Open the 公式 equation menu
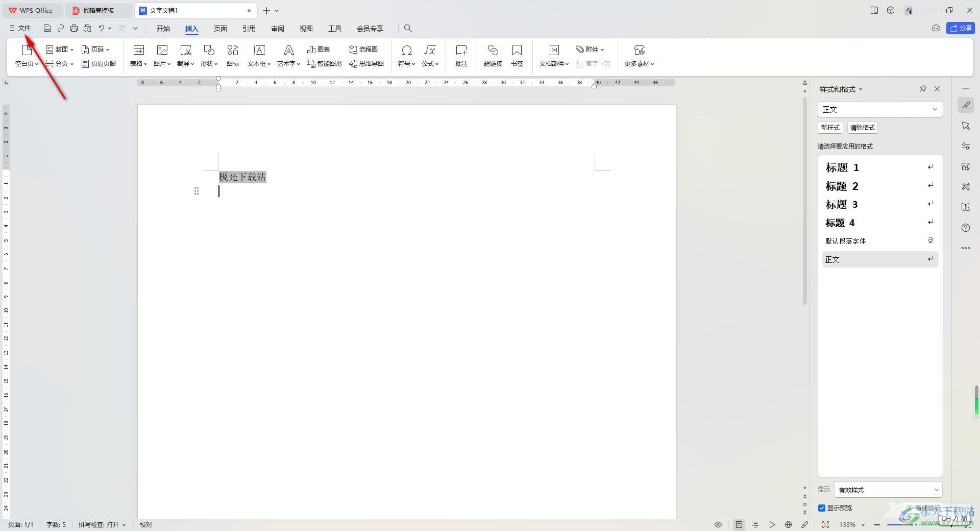 pos(430,56)
